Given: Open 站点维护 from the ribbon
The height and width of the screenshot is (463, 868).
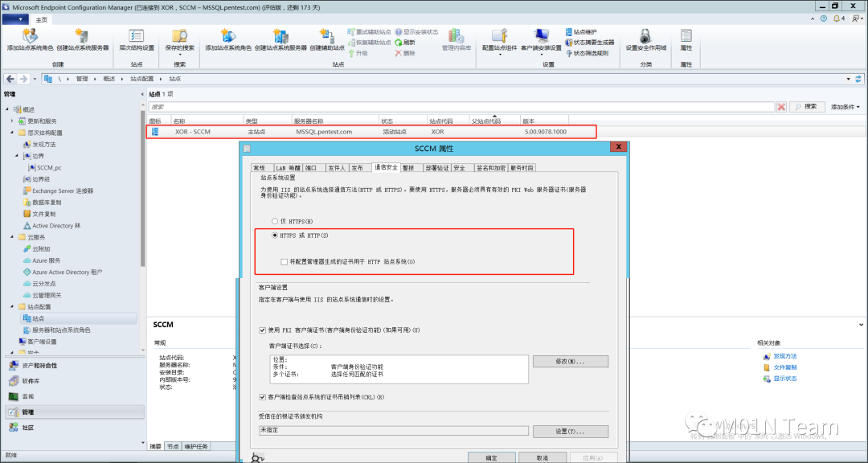Looking at the screenshot, I should tap(581, 32).
